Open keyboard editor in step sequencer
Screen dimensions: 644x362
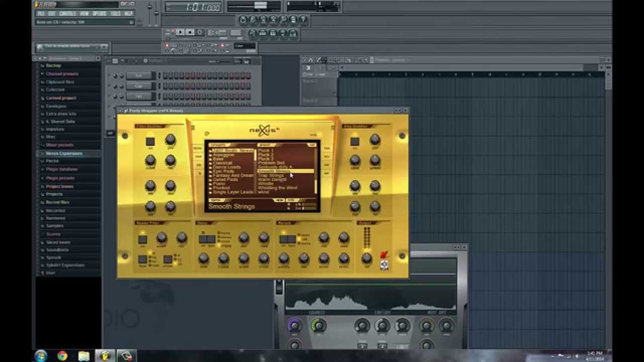247,61
